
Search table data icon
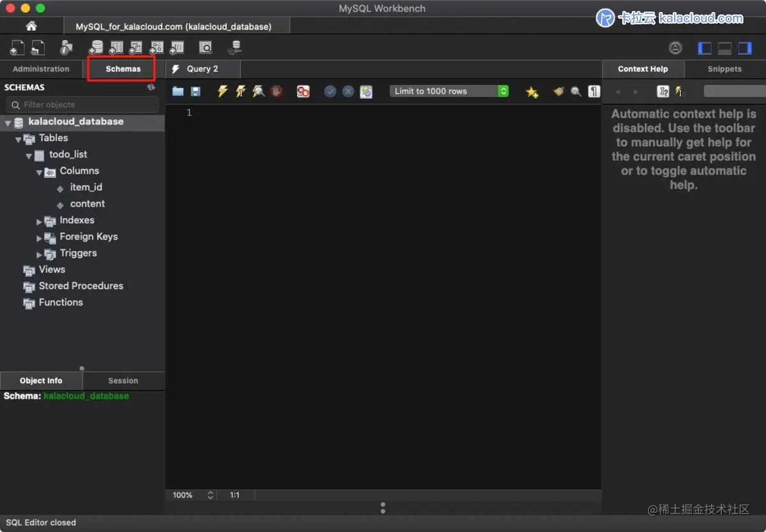coord(205,47)
